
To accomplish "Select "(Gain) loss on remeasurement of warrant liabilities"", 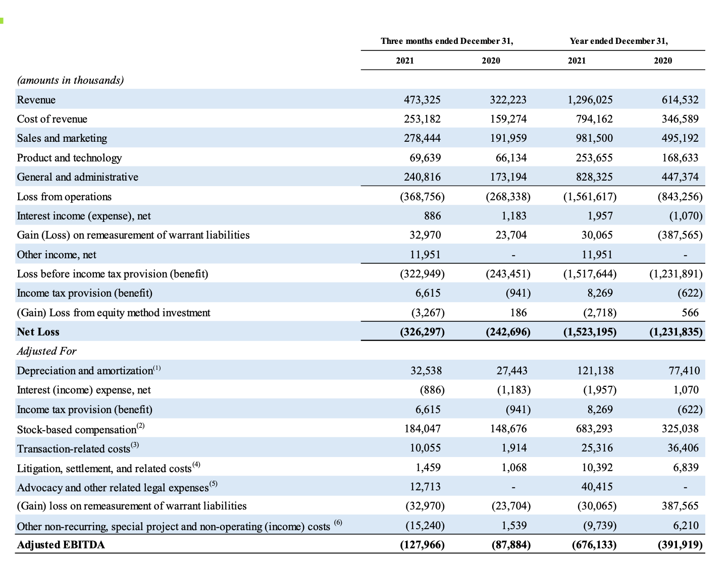I will (x=132, y=506).
